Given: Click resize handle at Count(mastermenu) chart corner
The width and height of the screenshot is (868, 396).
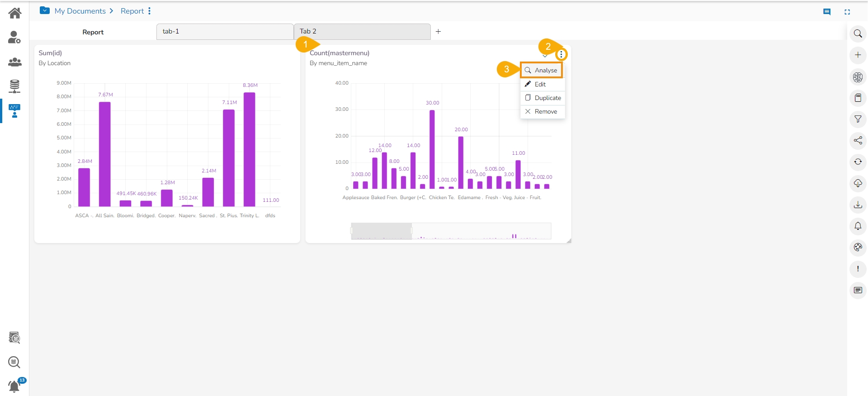Looking at the screenshot, I should [x=569, y=241].
